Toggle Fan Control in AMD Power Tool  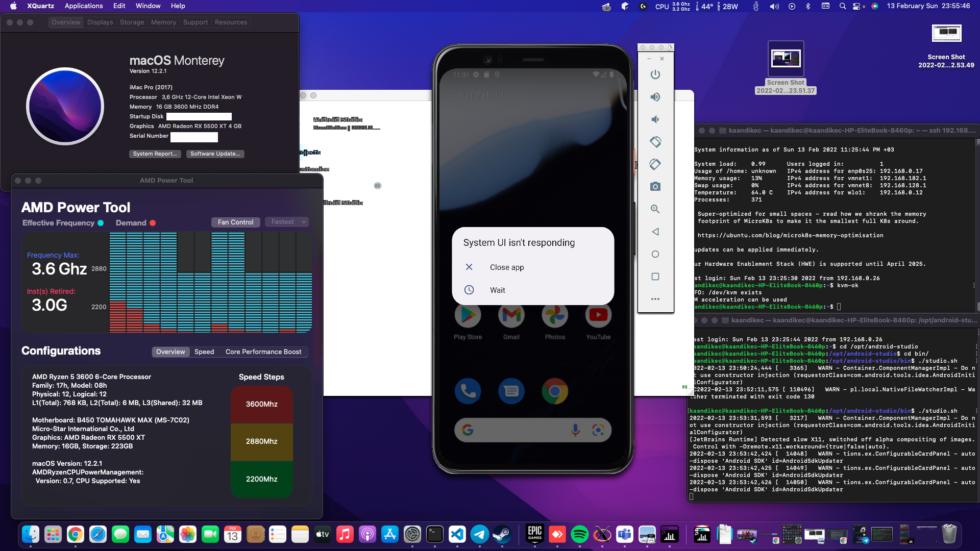point(235,222)
